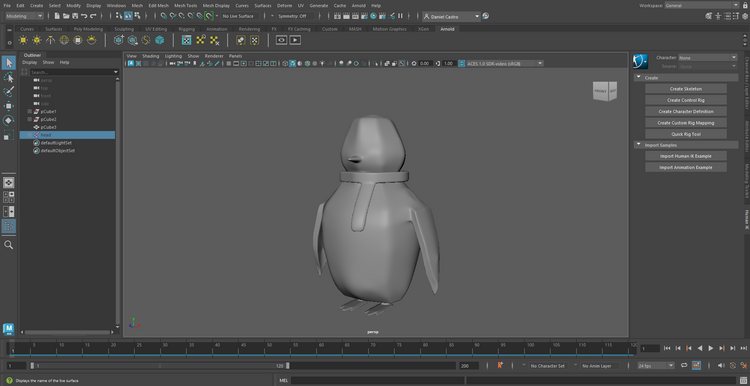
Task: Open the Character None dropdown
Action: (708, 57)
